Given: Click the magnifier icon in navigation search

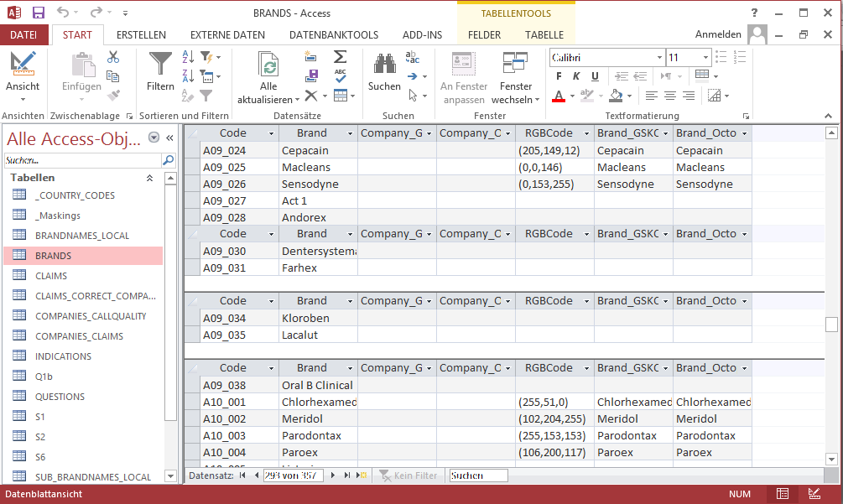Looking at the screenshot, I should pyautogui.click(x=168, y=160).
